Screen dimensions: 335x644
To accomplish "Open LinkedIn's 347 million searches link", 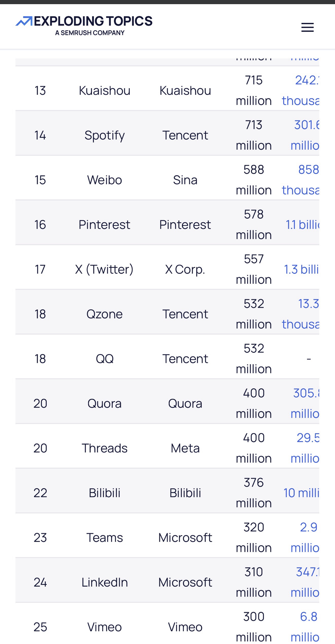I will click(306, 582).
